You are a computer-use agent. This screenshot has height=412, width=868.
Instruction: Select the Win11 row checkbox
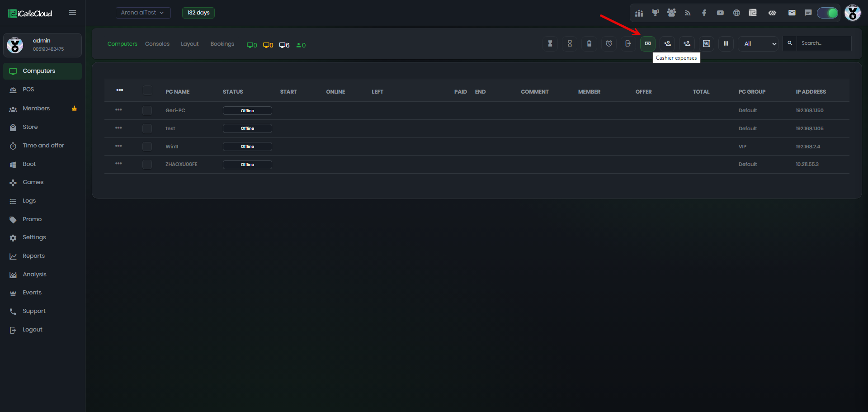tap(147, 147)
